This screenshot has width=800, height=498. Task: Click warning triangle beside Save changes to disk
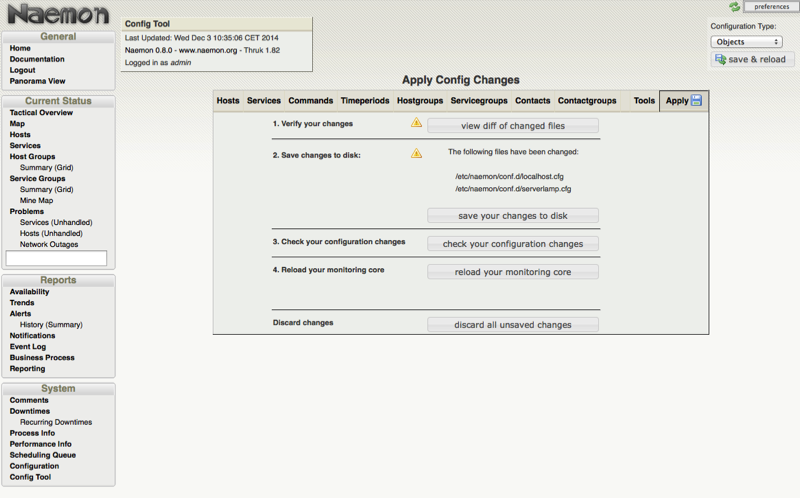click(416, 154)
